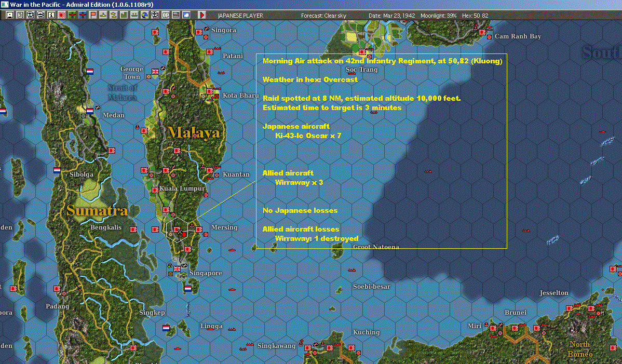Click the 'Wirraway x 3' line
The width and height of the screenshot is (622, 364).
(x=299, y=182)
